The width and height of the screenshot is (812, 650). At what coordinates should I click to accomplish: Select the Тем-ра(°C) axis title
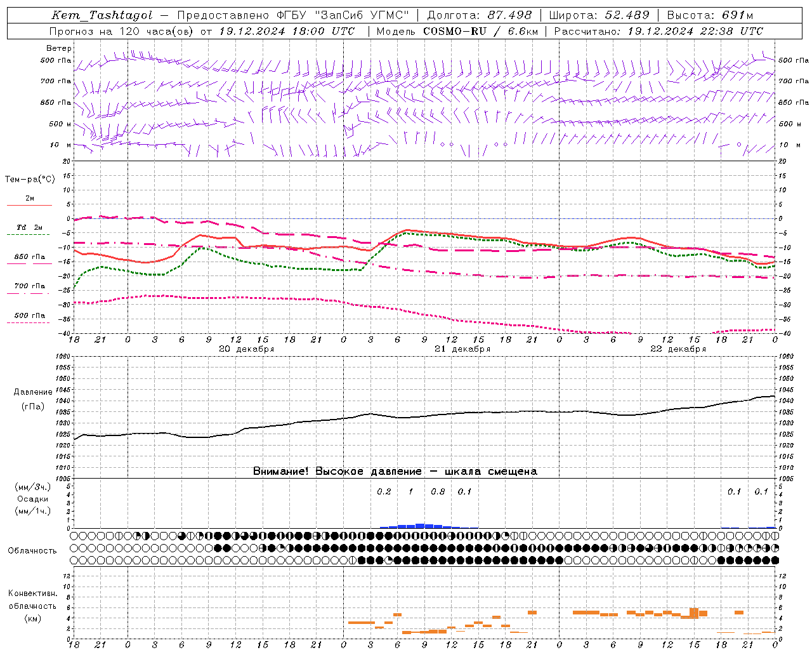(30, 180)
